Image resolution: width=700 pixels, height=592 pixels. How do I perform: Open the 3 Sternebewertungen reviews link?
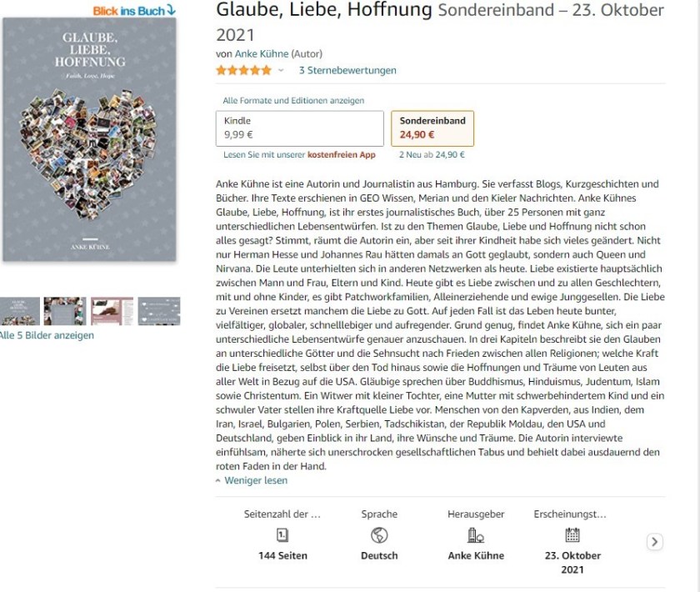coord(347,70)
